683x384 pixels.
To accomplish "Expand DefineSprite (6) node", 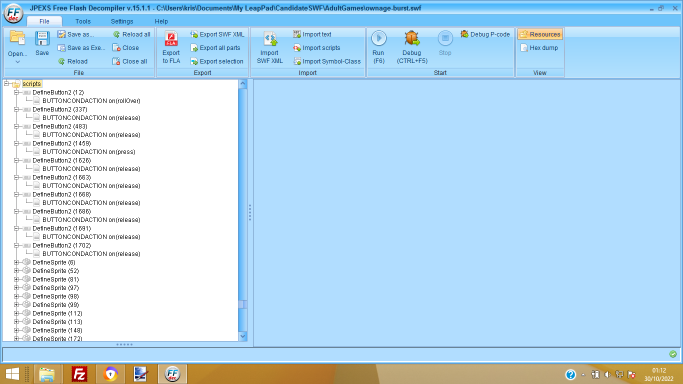I will [16, 263].
